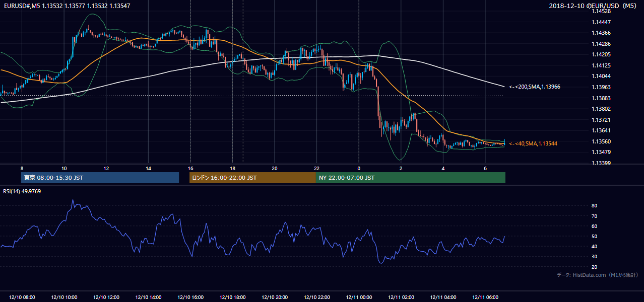Click the 12/11 06:00 time label

point(485,297)
